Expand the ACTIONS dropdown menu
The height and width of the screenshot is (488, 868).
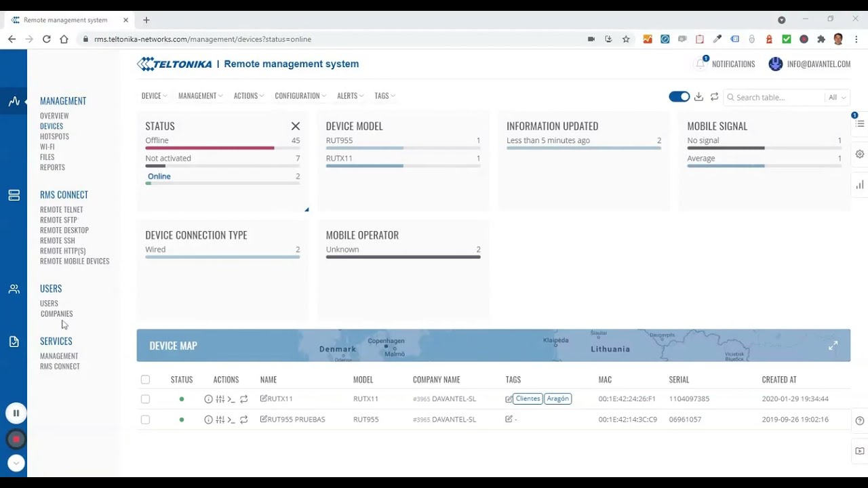(x=249, y=96)
